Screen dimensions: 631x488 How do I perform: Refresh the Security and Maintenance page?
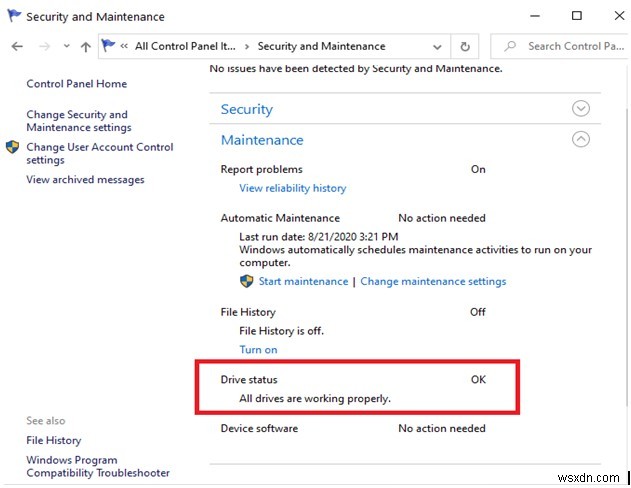(x=465, y=47)
